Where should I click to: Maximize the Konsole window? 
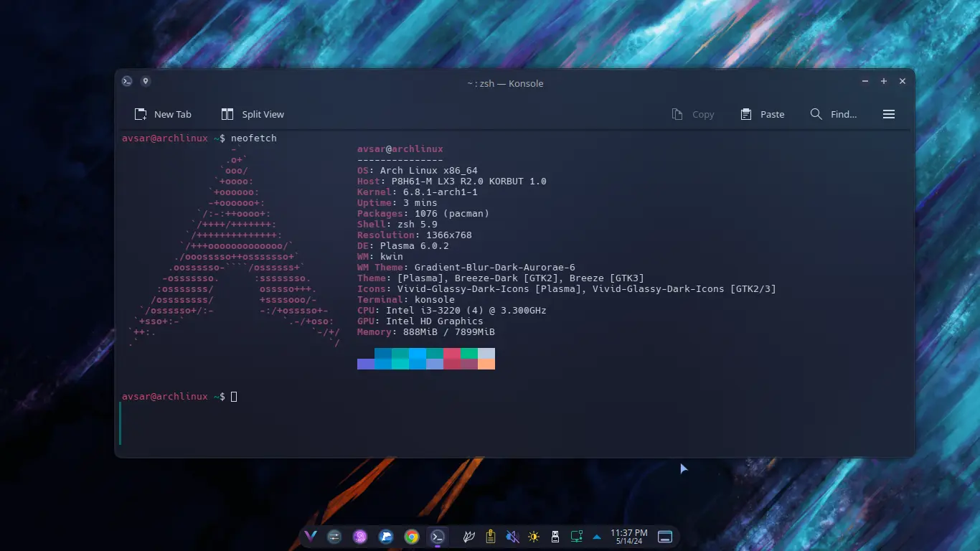[x=884, y=81]
